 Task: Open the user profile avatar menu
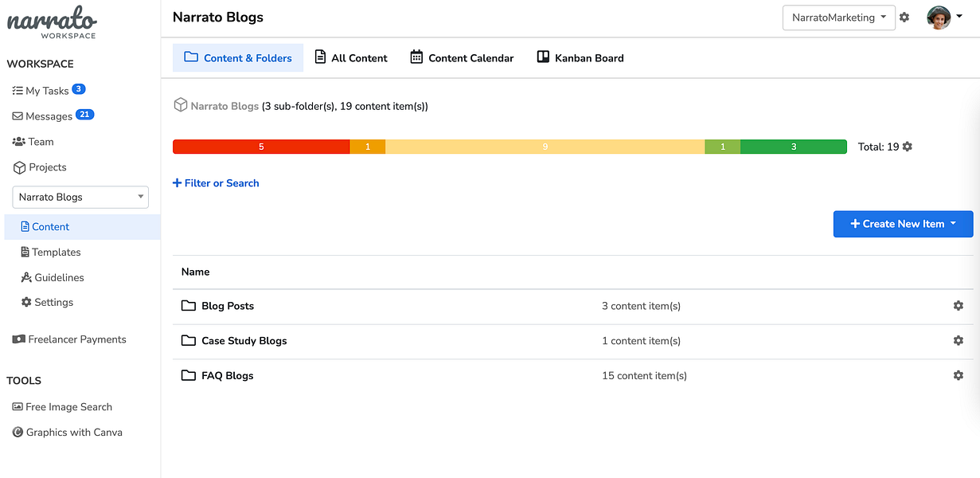coord(939,18)
